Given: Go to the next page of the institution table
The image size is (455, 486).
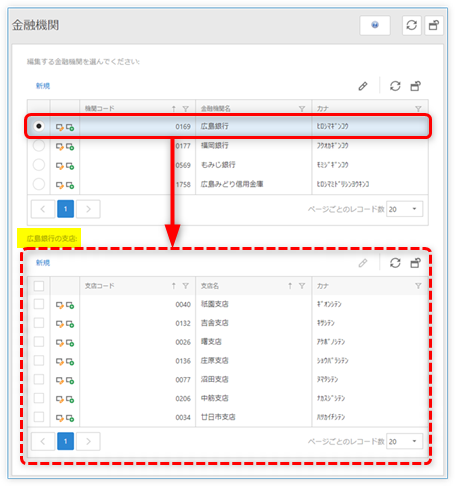Looking at the screenshot, I should click(88, 209).
